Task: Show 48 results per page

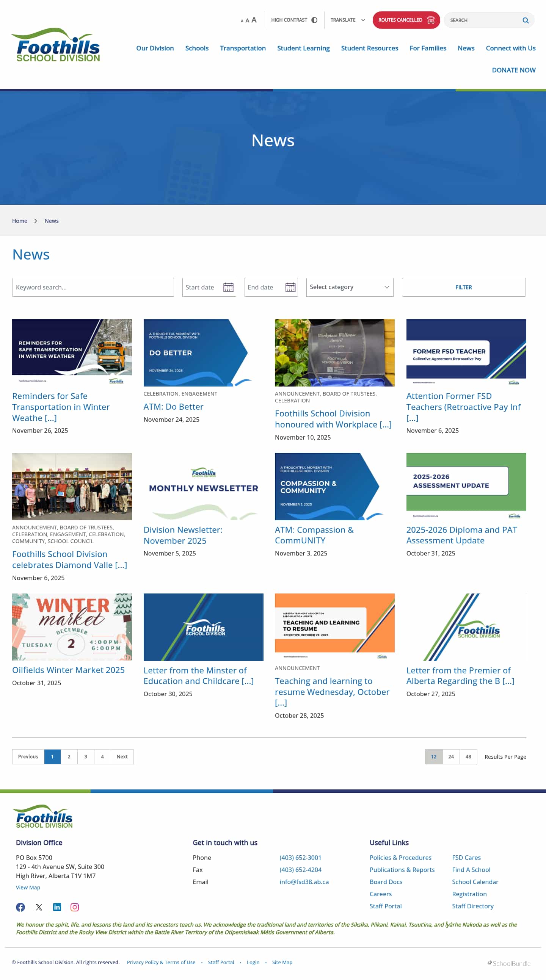Action: [468, 757]
